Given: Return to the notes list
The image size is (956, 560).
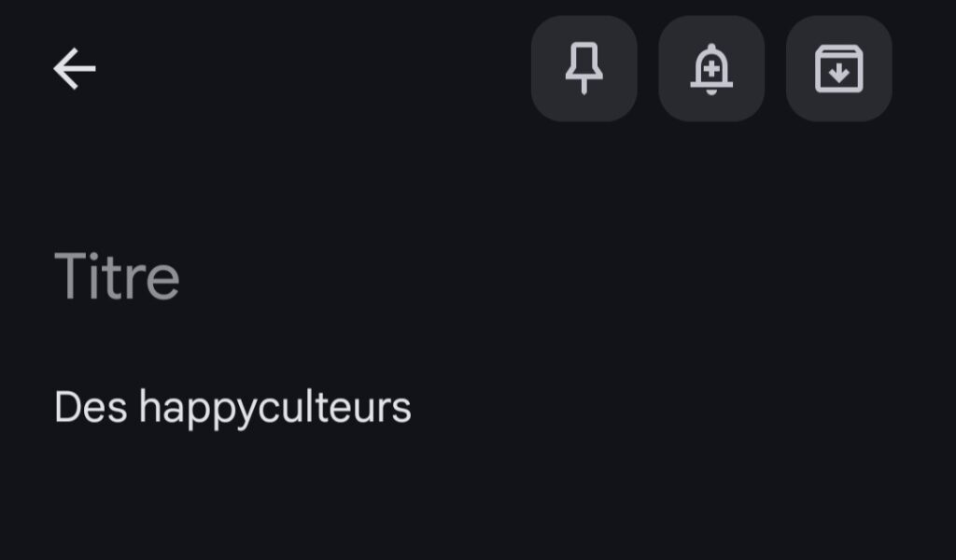Looking at the screenshot, I should pos(75,69).
